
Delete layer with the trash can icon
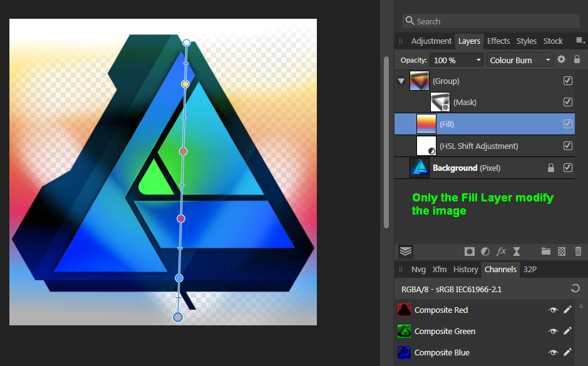(x=578, y=252)
